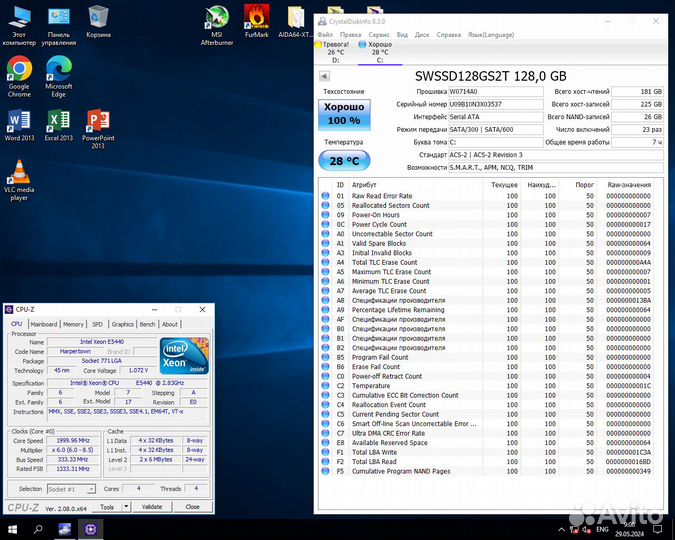Click the volume icon in system tray
Viewport: 675px width, 540px height.
(586, 530)
